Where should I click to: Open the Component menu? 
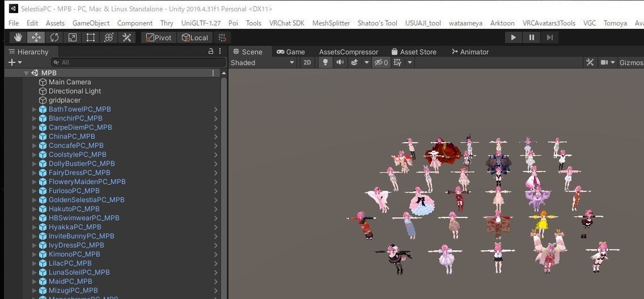pos(135,23)
